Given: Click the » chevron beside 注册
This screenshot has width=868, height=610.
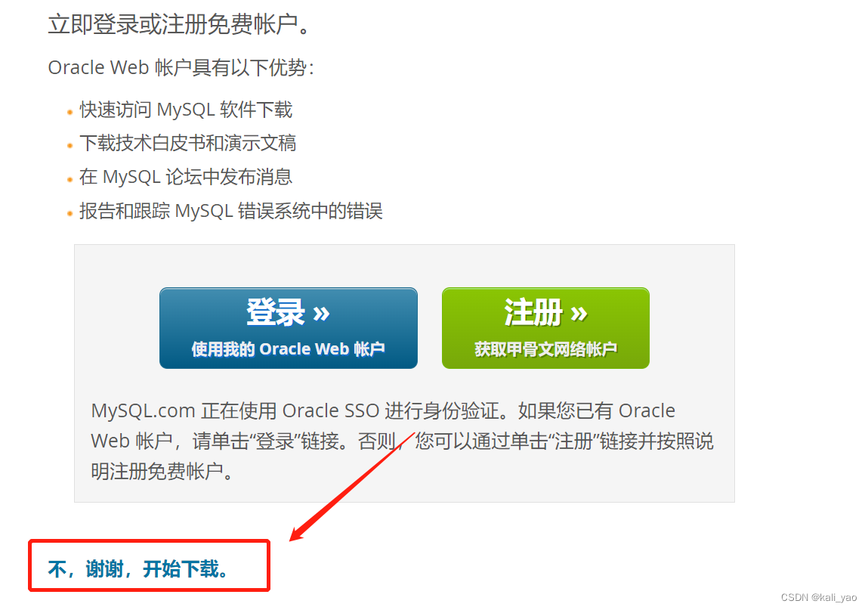Looking at the screenshot, I should 579,314.
